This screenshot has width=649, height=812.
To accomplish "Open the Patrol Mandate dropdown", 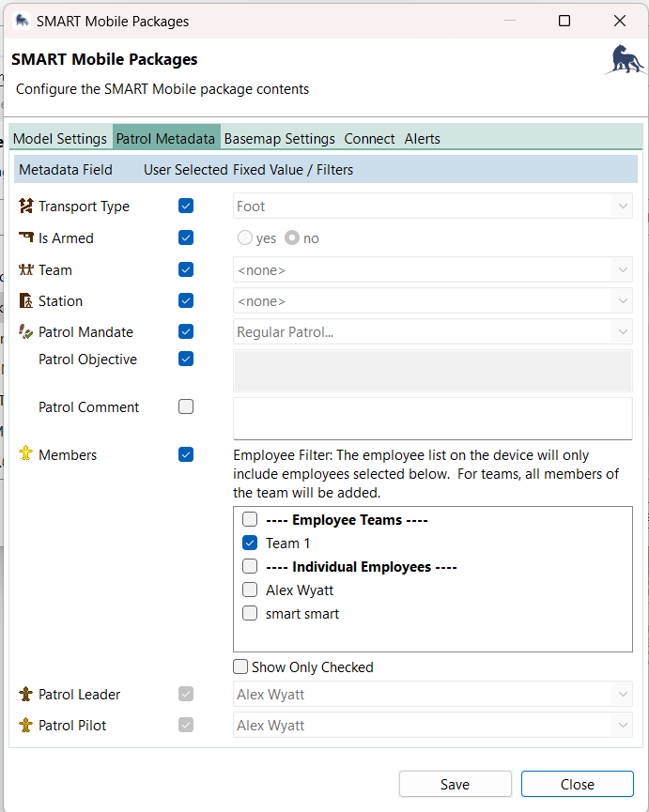I will pos(623,331).
